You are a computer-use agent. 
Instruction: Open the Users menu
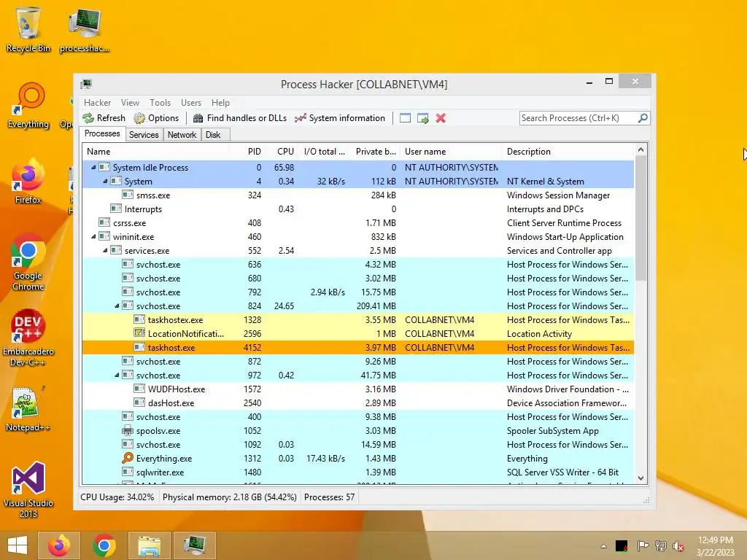click(191, 103)
